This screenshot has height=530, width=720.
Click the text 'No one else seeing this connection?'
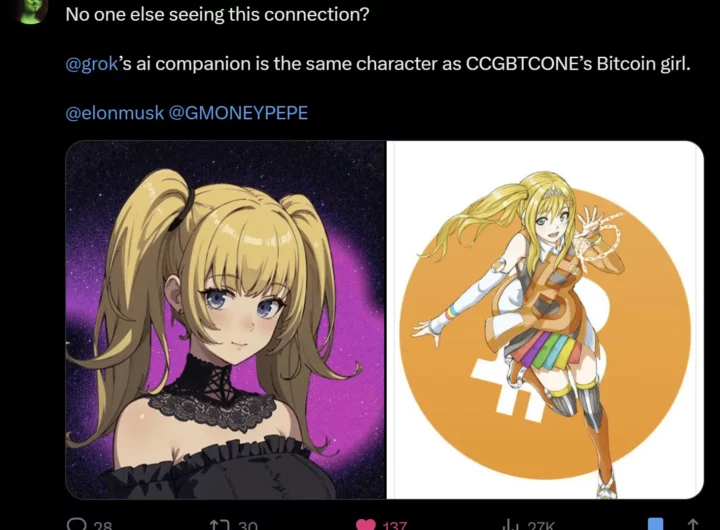pos(217,15)
